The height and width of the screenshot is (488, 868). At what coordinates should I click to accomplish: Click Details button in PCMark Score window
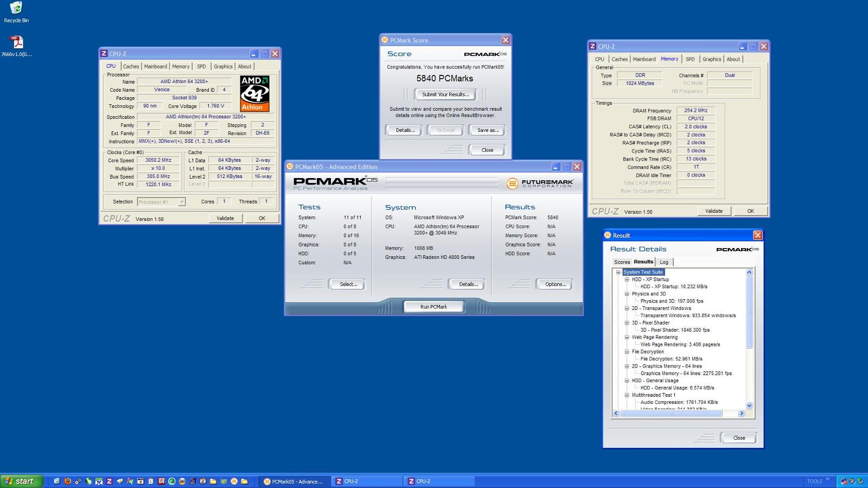point(405,130)
